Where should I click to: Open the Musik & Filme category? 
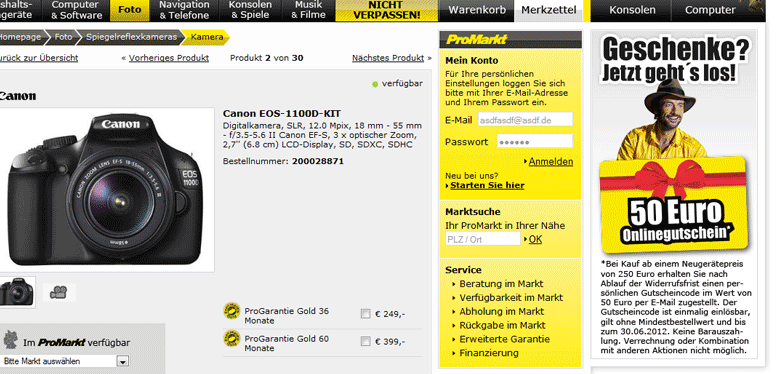point(308,10)
